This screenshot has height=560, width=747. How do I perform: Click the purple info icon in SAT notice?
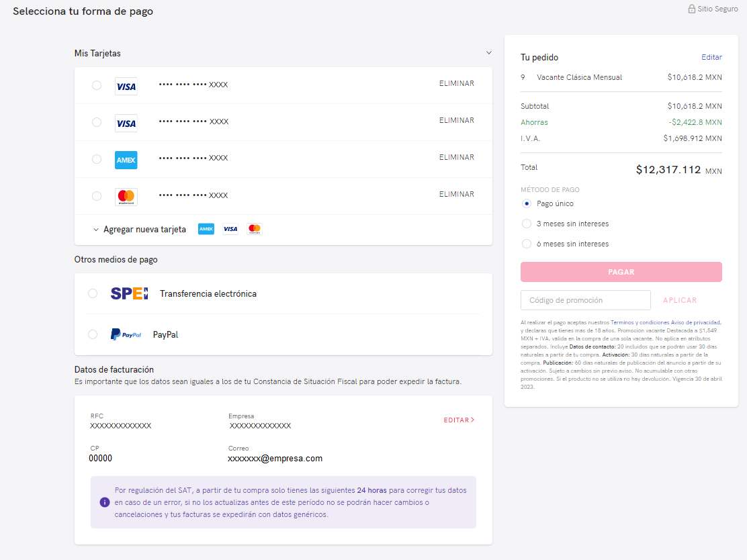click(105, 502)
